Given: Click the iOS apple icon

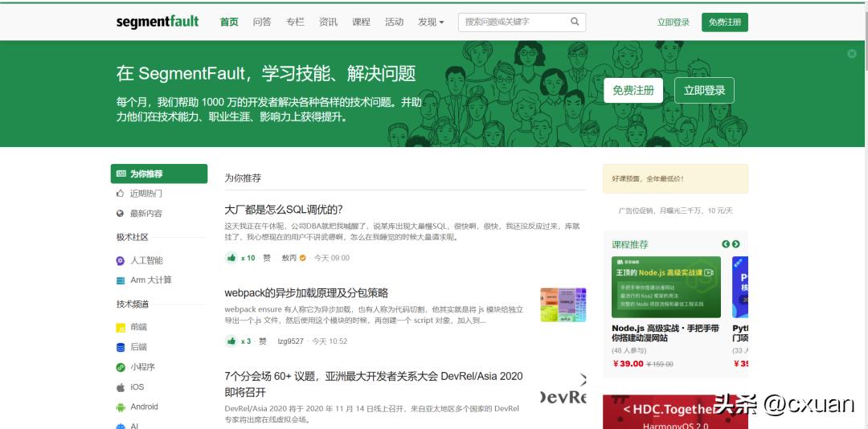Looking at the screenshot, I should point(120,387).
